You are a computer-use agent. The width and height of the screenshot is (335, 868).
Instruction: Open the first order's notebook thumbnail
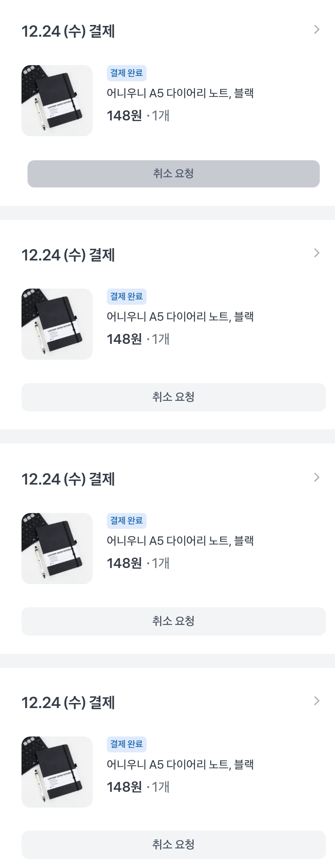click(x=57, y=101)
